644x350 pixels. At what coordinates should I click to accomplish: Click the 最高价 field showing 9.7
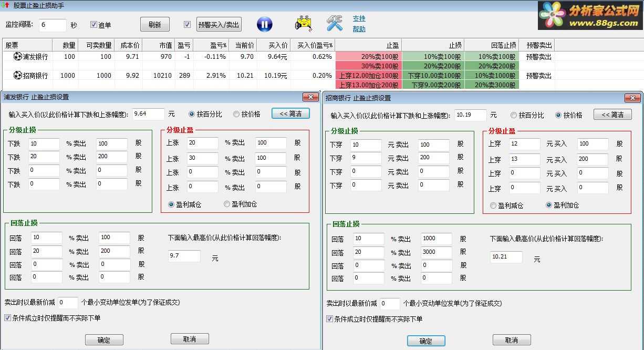click(x=184, y=256)
